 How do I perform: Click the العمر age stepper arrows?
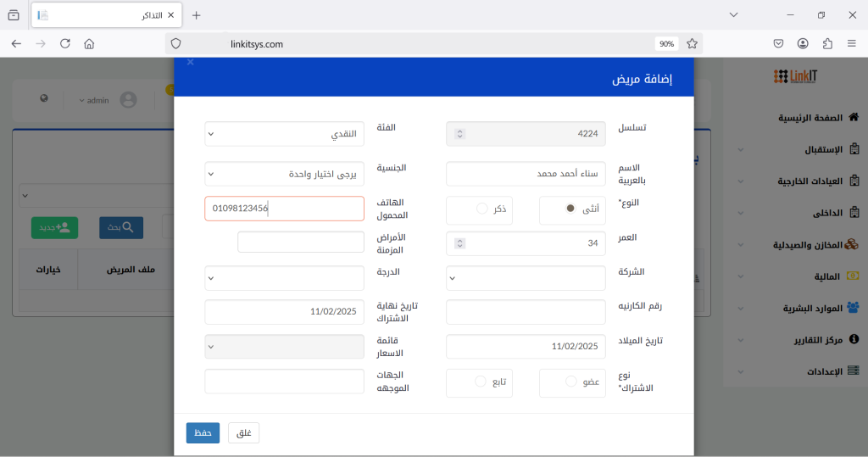(x=459, y=243)
